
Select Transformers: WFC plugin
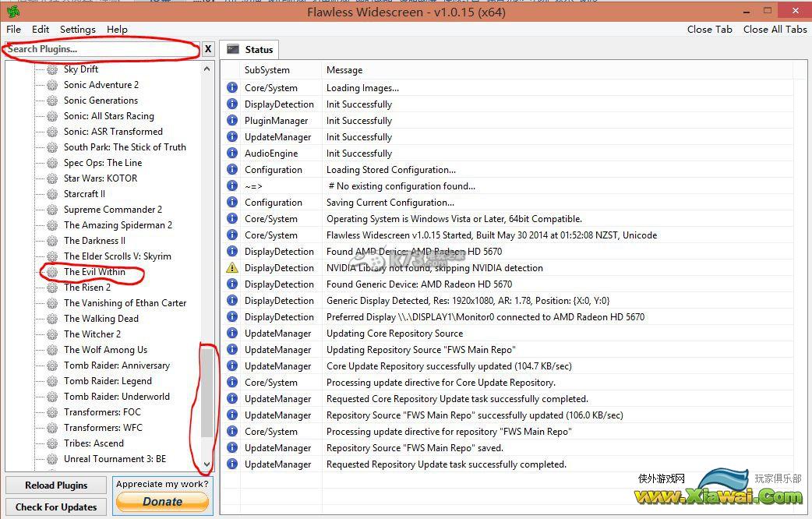[x=103, y=427]
